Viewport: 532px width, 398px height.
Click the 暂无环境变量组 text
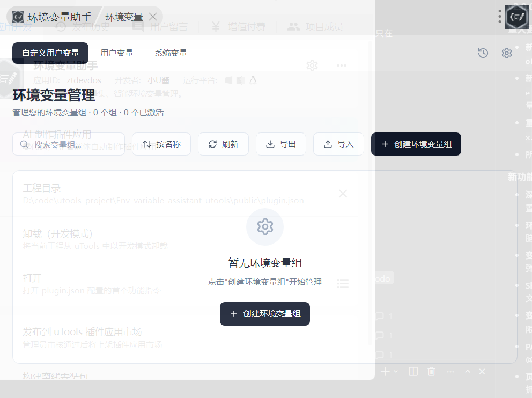[x=264, y=263]
